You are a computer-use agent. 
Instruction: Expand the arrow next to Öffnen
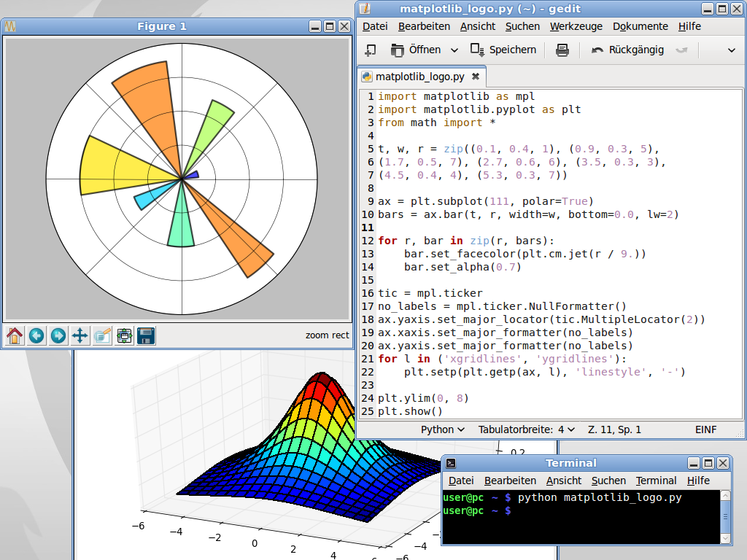tap(454, 50)
